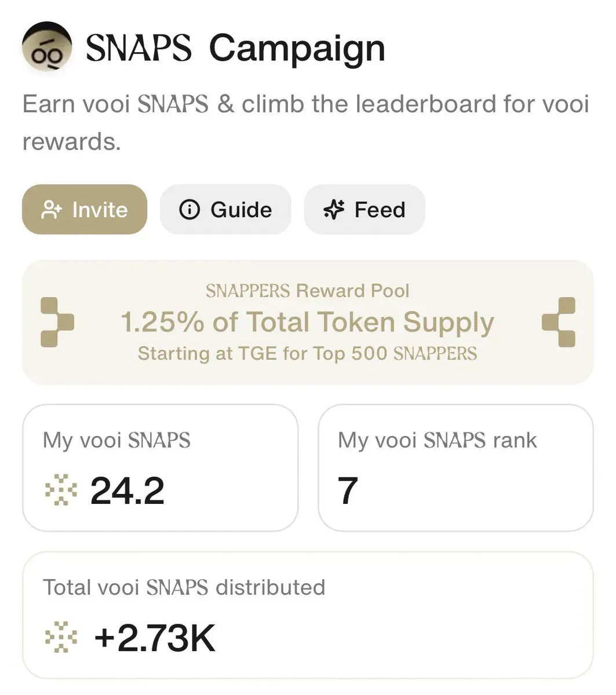Open the Invite button

point(85,210)
